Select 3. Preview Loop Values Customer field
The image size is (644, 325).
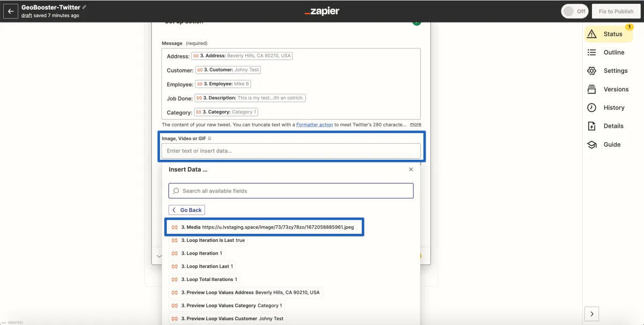click(228, 319)
